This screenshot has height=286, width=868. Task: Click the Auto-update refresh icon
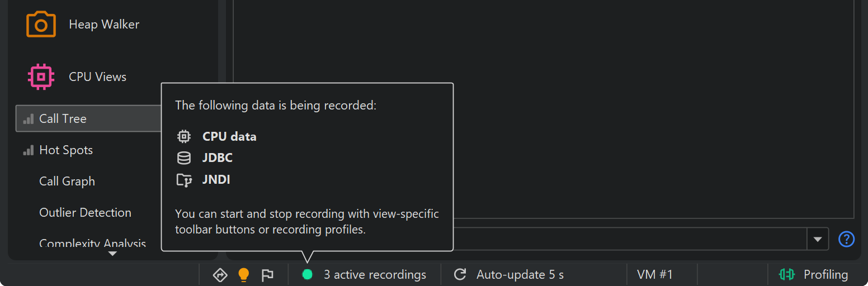click(460, 274)
